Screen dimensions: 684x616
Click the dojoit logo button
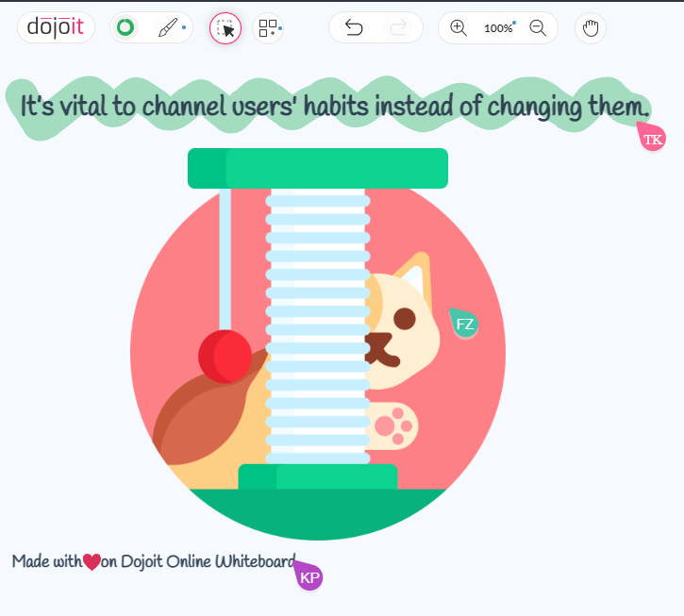pyautogui.click(x=56, y=27)
